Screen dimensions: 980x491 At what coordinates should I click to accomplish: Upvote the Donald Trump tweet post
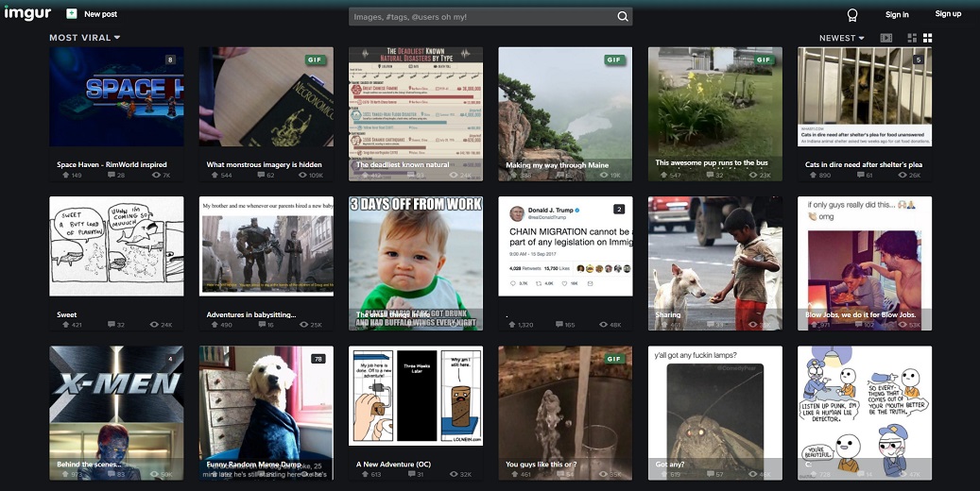(x=514, y=325)
